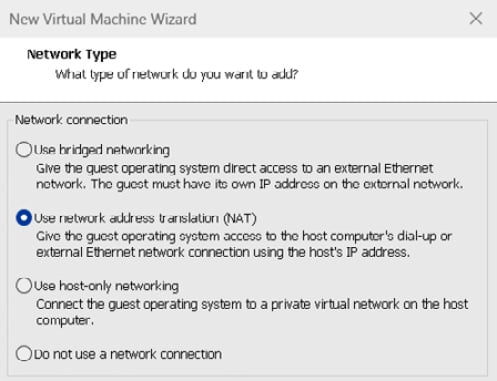Click the "Use host-only networking" label text
Screen dimensions: 497x381
(106, 286)
